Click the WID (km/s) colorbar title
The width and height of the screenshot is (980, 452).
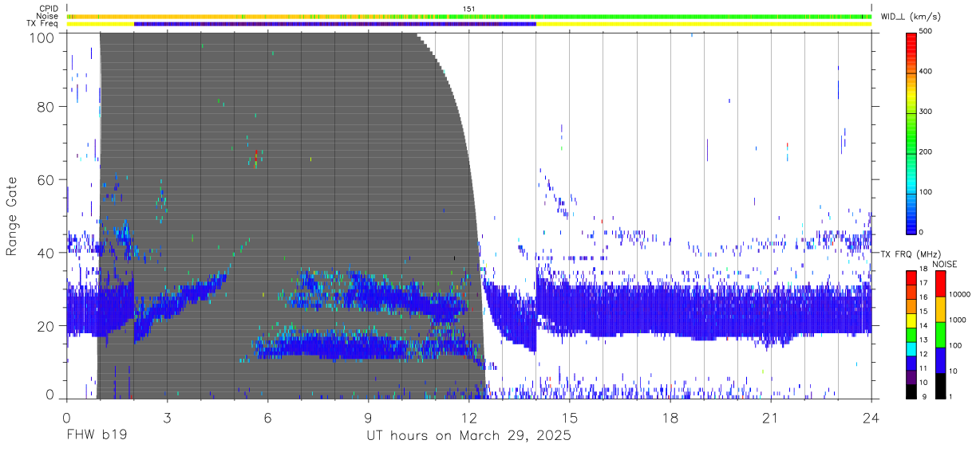point(910,17)
